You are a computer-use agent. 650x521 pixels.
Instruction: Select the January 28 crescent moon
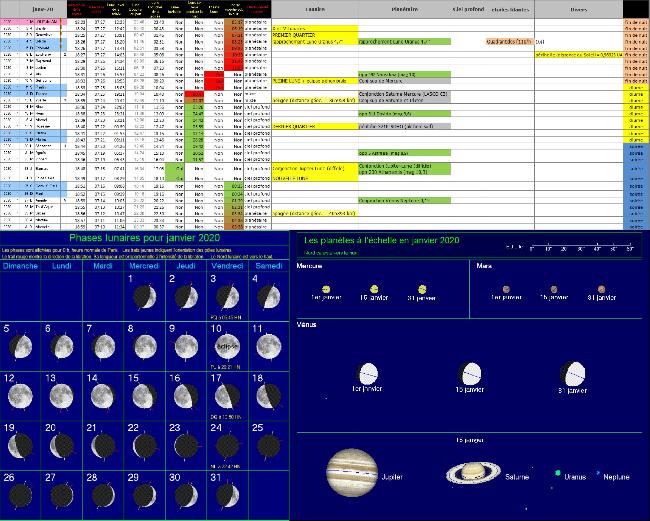pos(103,496)
